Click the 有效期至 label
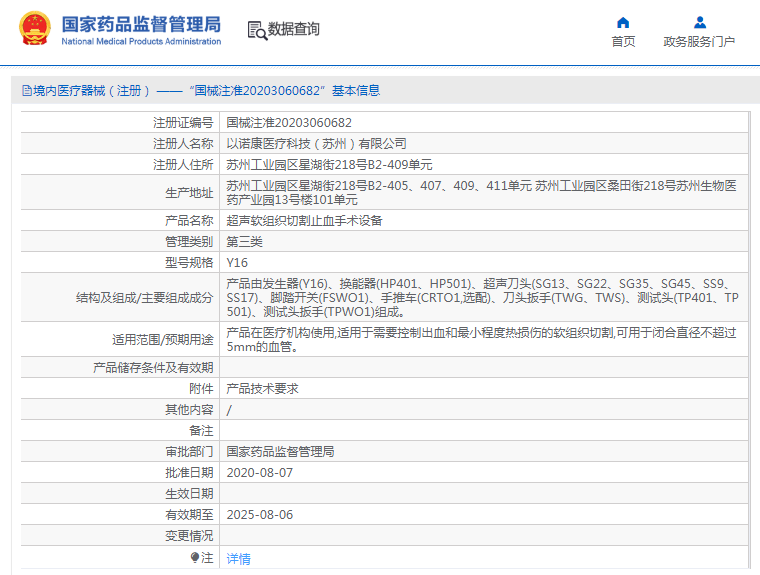 pyautogui.click(x=189, y=515)
